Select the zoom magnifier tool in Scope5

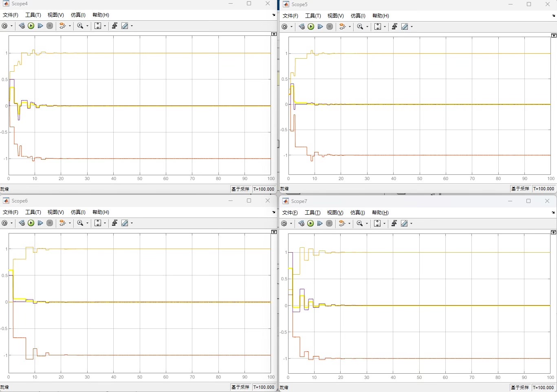tap(360, 26)
